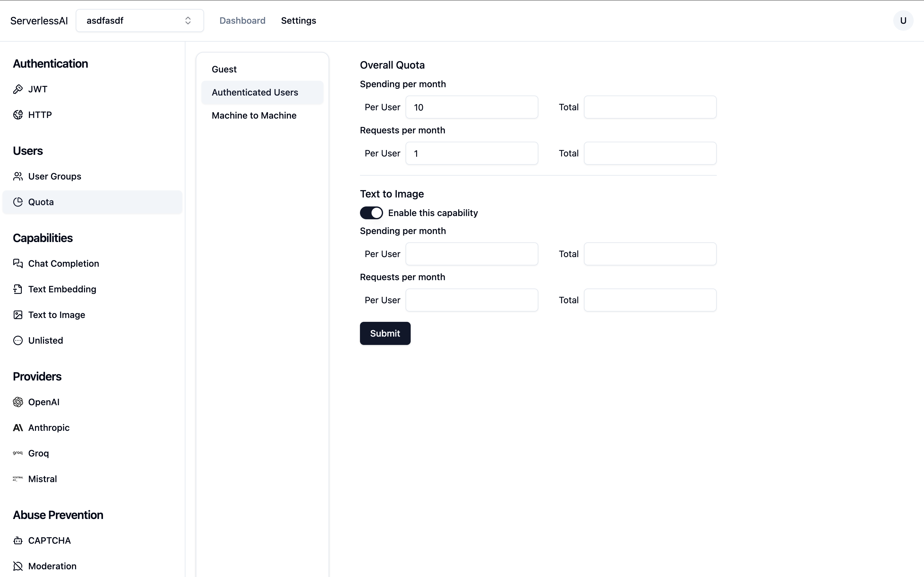Select the Text to Image capability
Image resolution: width=924 pixels, height=577 pixels.
(x=56, y=314)
